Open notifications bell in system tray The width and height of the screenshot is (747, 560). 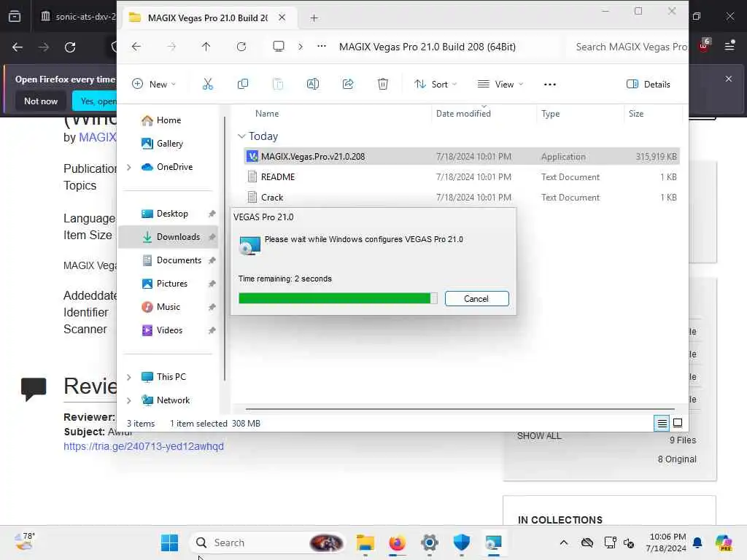coord(697,542)
